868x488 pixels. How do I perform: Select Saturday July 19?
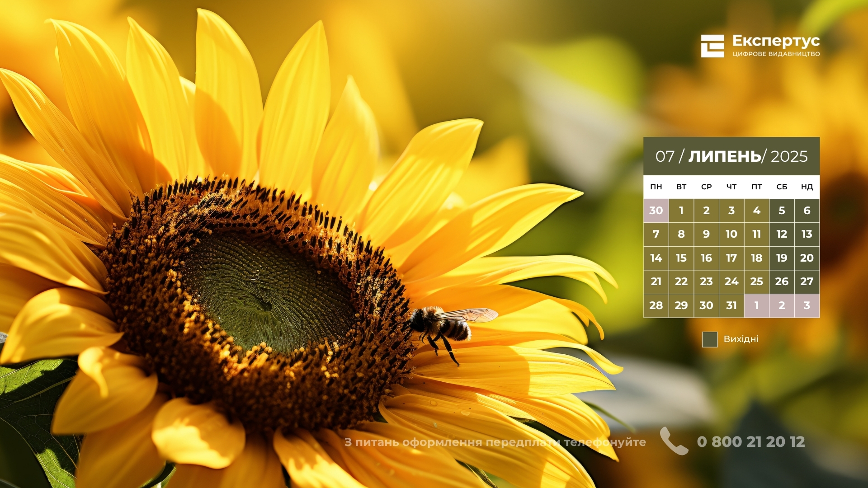(782, 258)
